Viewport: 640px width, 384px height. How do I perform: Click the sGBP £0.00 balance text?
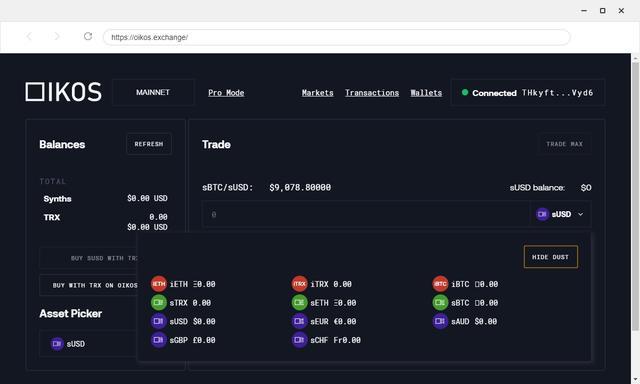click(204, 340)
